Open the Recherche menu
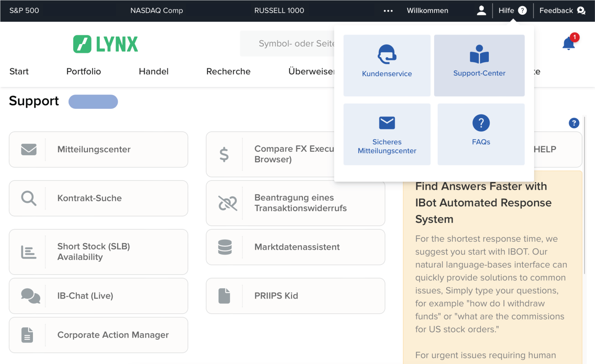The image size is (595, 364). [x=229, y=72]
